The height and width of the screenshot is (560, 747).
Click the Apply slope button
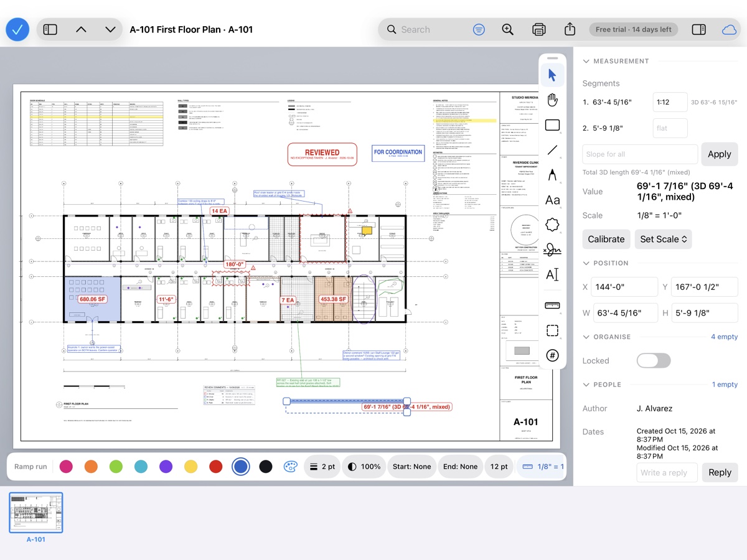coord(720,154)
